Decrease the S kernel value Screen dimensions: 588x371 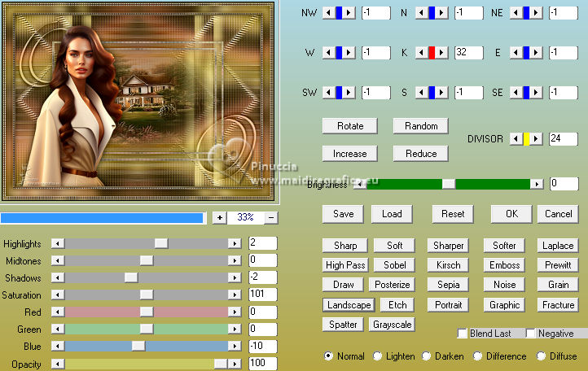[x=422, y=92]
